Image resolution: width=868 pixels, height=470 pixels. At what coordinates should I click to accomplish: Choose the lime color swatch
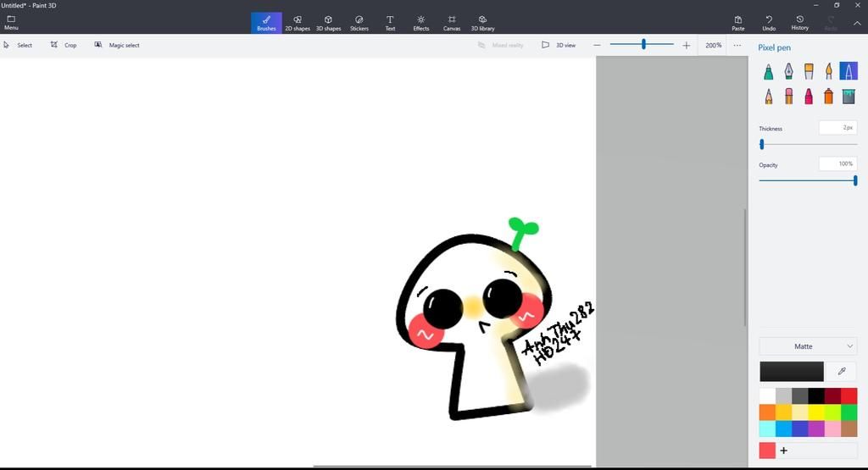[832, 412]
